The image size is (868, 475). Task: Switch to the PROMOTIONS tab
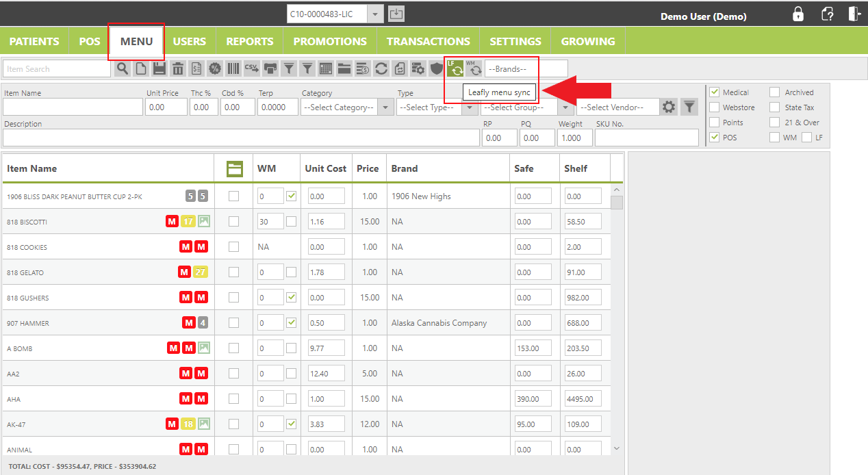tap(330, 41)
